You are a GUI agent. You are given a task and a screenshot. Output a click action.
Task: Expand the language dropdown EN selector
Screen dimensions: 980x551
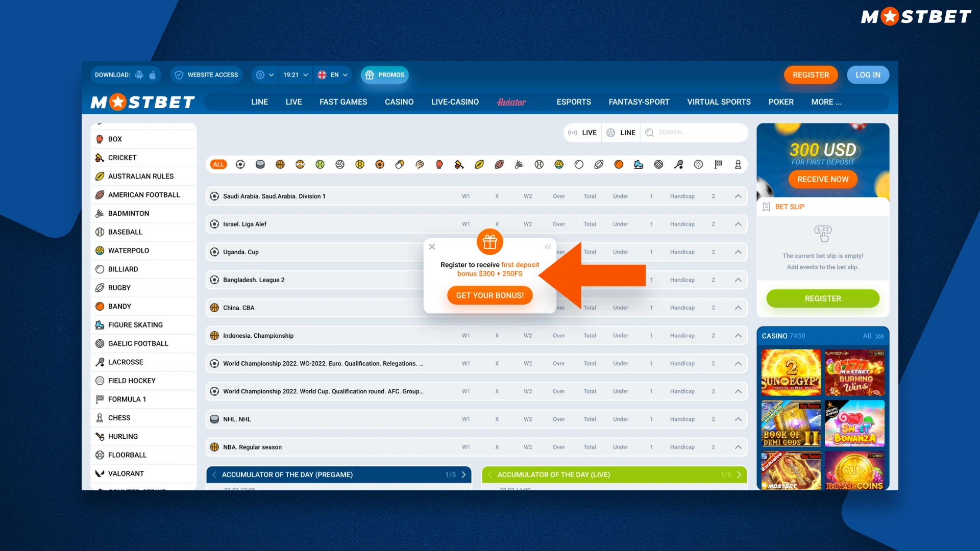pos(332,74)
